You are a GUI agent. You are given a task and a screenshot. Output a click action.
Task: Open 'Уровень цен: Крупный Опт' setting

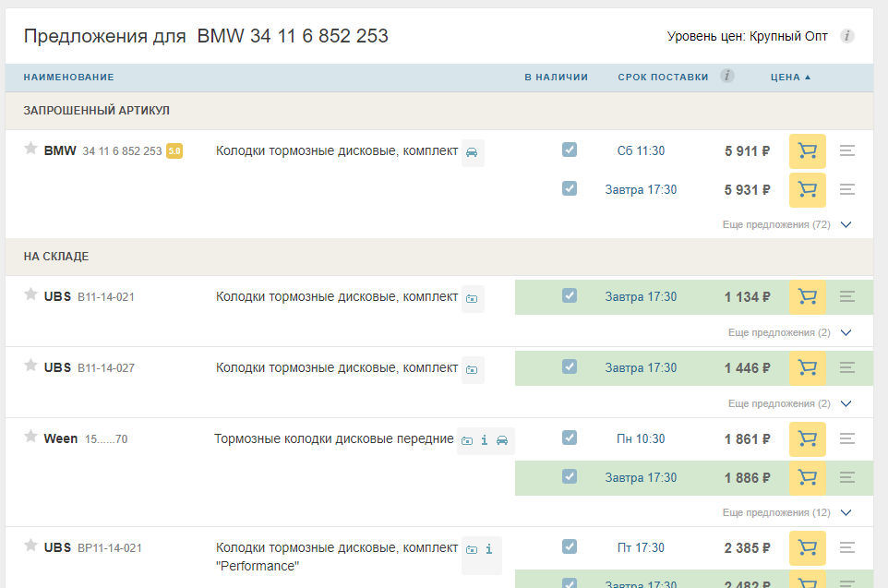(747, 36)
